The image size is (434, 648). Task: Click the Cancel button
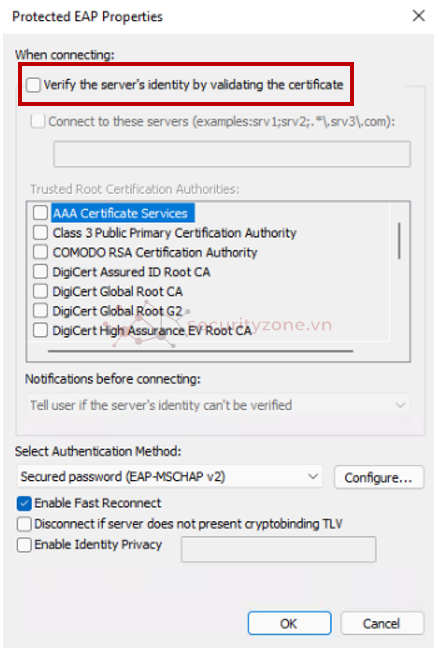pos(382,623)
